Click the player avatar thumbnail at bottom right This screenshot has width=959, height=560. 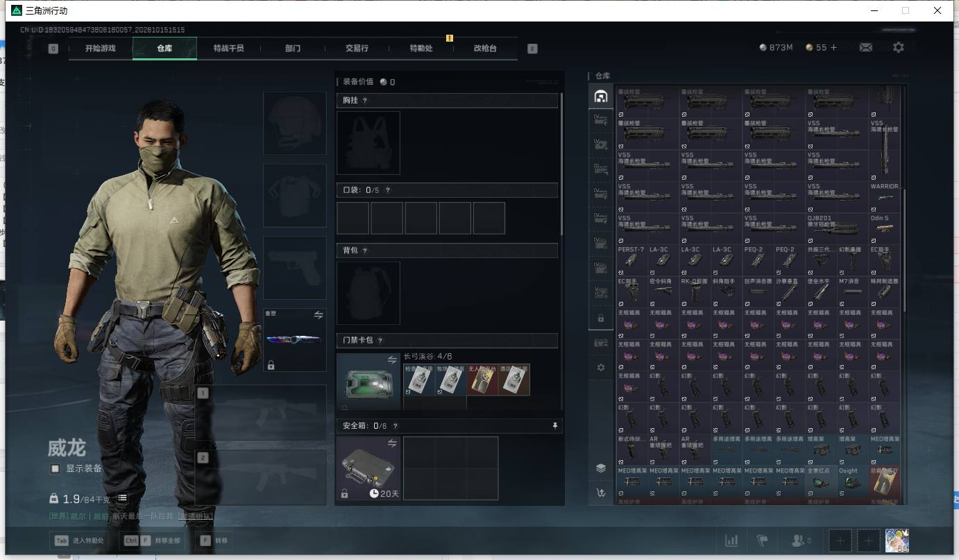click(897, 541)
